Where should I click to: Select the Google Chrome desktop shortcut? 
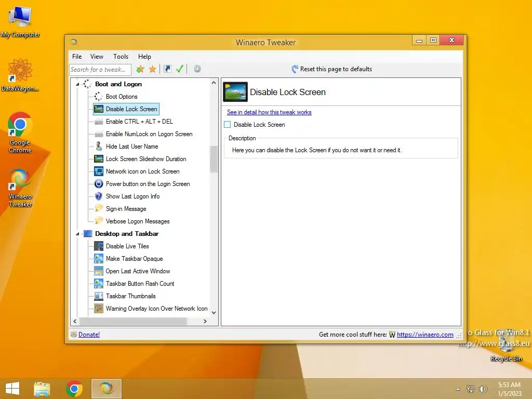(x=20, y=132)
